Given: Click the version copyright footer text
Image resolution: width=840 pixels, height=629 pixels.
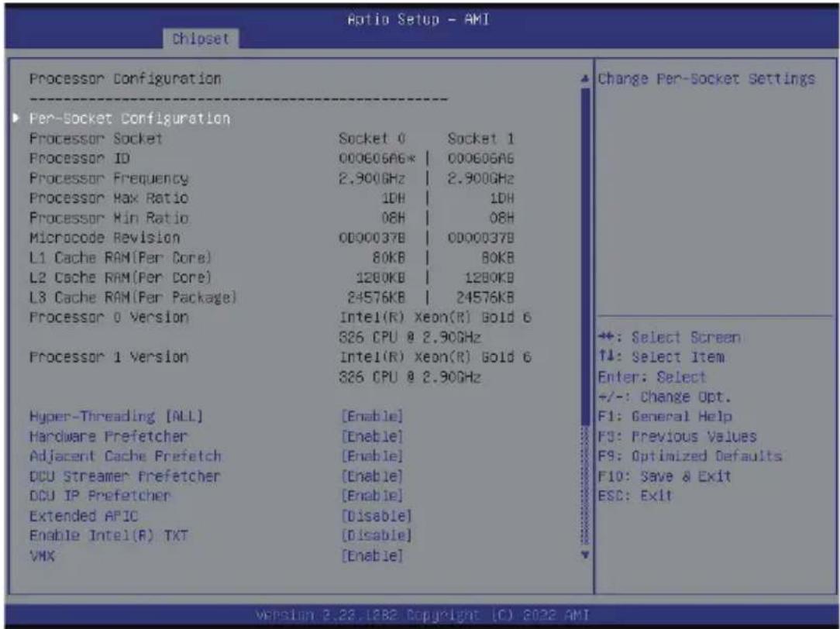Looking at the screenshot, I should 422,614.
